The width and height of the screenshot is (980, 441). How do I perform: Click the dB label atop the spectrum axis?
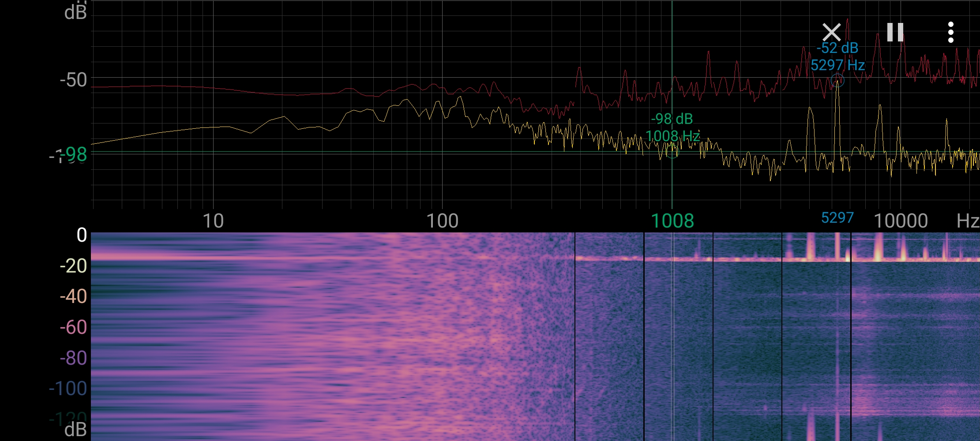click(x=75, y=13)
